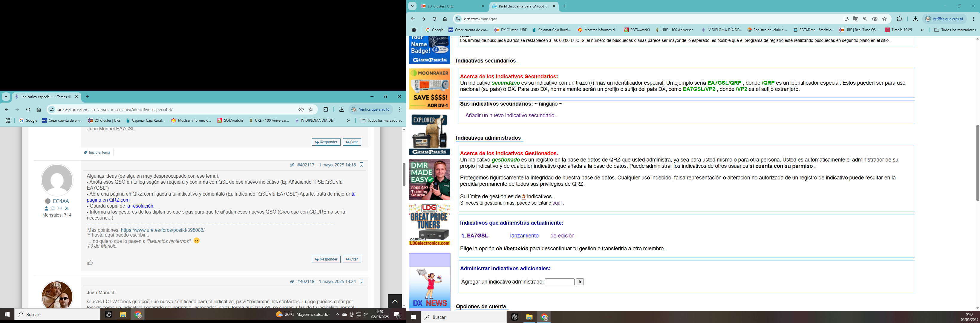The image size is (980, 323).
Task: Click the scroll-to-top arrow on the forum page
Action: [x=394, y=301]
